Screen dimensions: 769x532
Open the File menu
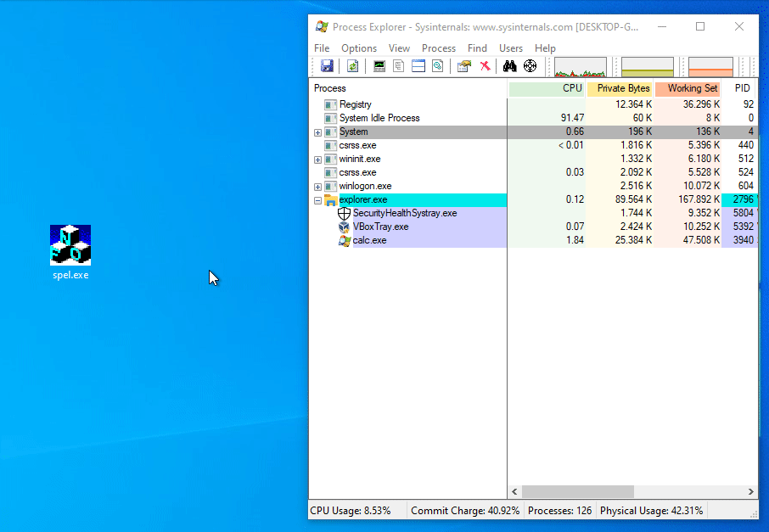pyautogui.click(x=322, y=48)
